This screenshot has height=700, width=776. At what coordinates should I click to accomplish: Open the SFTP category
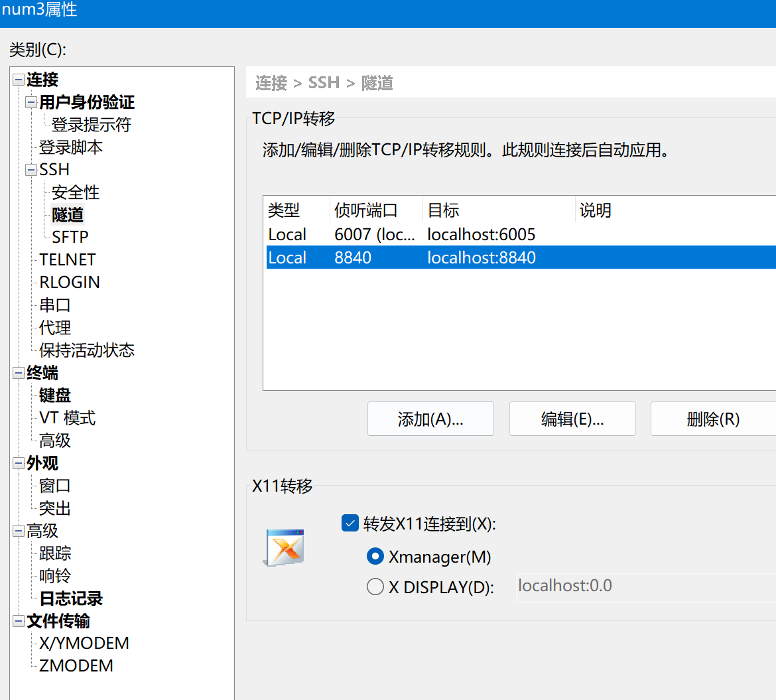tap(70, 237)
